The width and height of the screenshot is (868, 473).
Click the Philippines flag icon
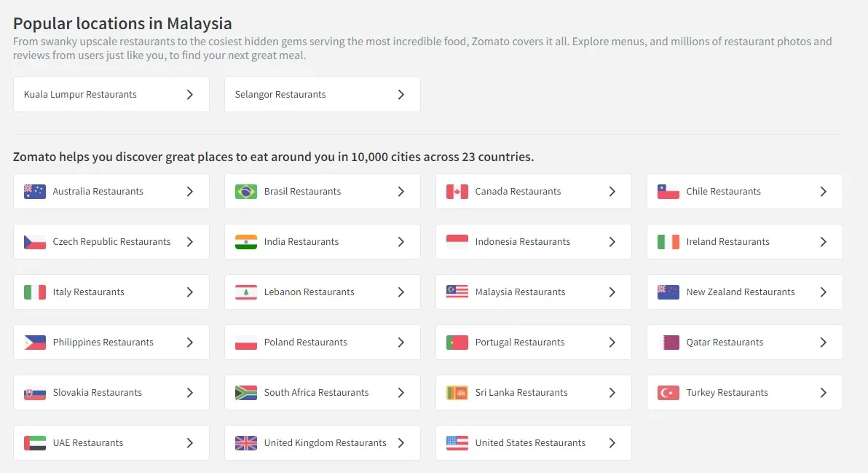(35, 343)
